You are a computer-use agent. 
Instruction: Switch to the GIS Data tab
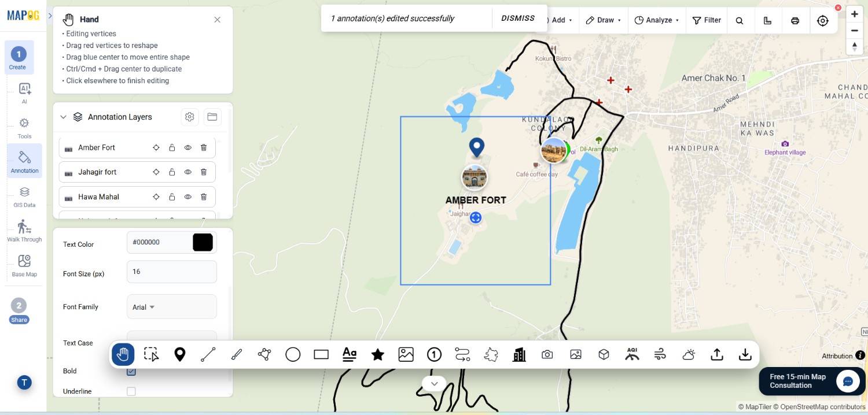(x=24, y=197)
